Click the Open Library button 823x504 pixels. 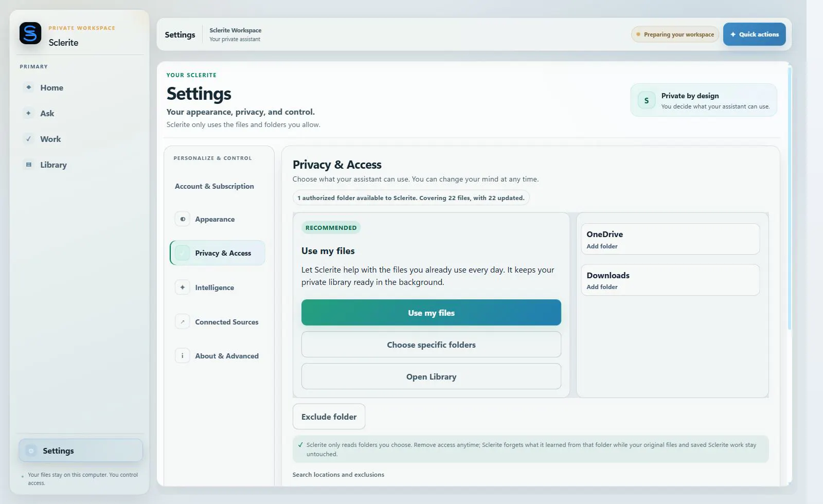pos(431,376)
